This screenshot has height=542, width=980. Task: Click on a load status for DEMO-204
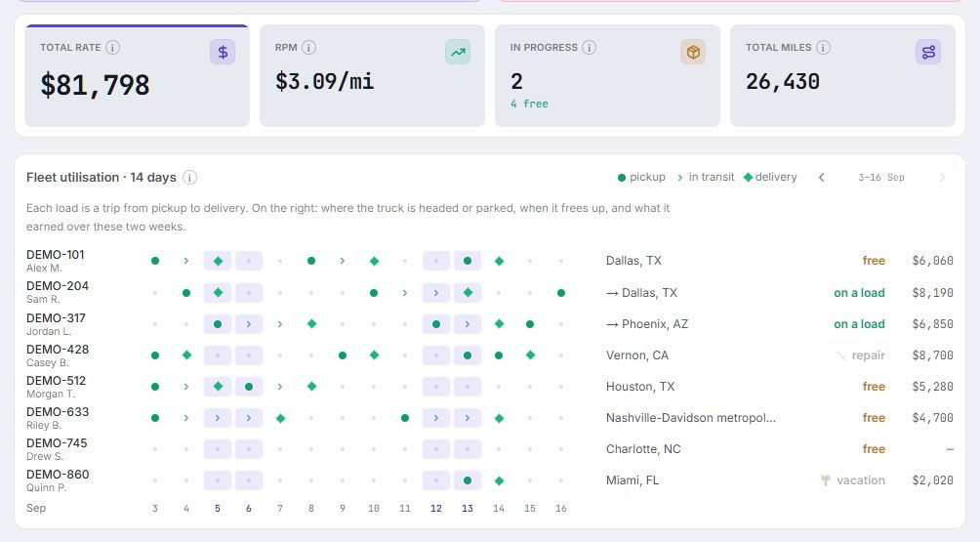[x=859, y=293]
